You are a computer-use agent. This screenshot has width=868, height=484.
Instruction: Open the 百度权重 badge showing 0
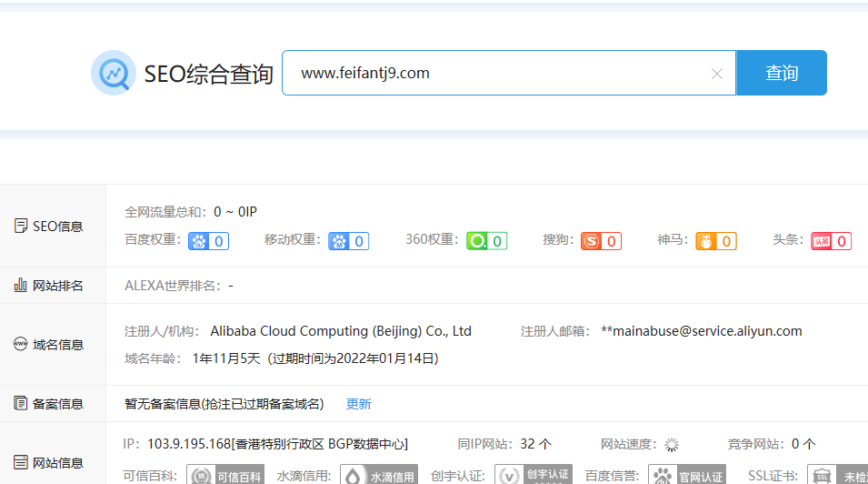click(x=209, y=241)
